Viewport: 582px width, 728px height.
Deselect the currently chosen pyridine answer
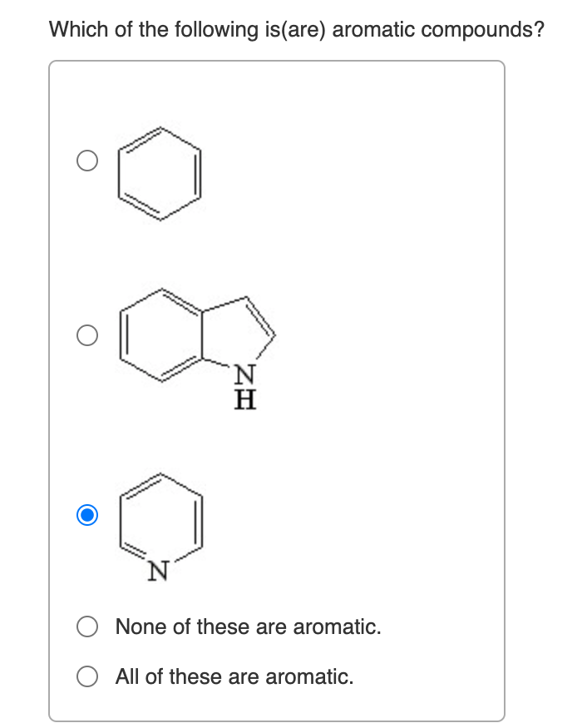click(x=87, y=516)
